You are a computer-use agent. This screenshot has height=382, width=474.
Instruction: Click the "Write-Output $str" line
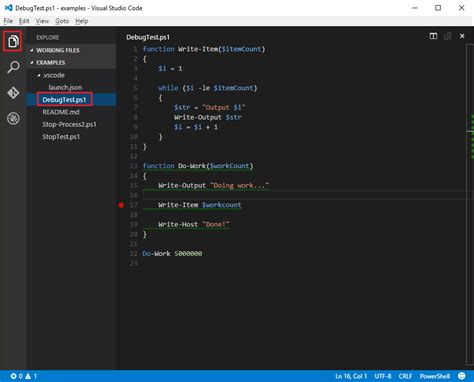208,117
